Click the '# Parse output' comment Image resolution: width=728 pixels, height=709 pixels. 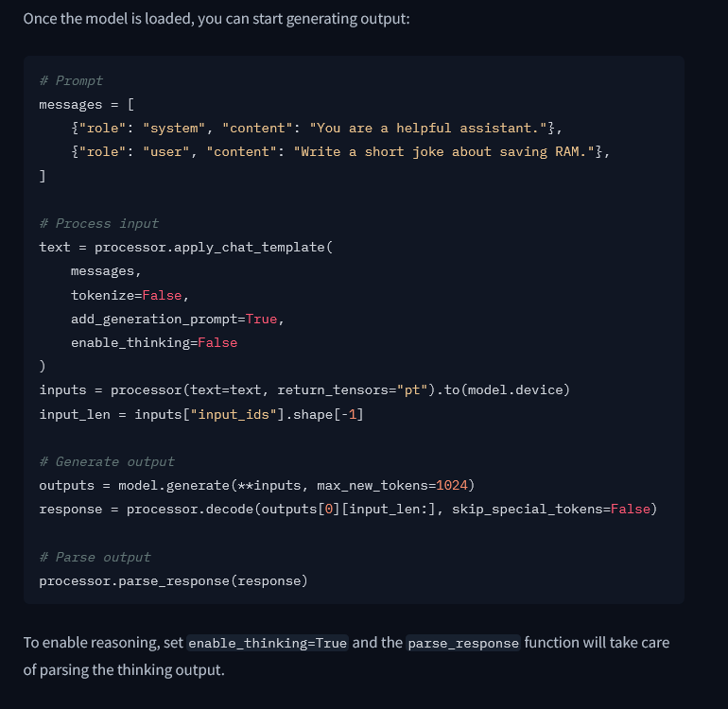point(95,557)
